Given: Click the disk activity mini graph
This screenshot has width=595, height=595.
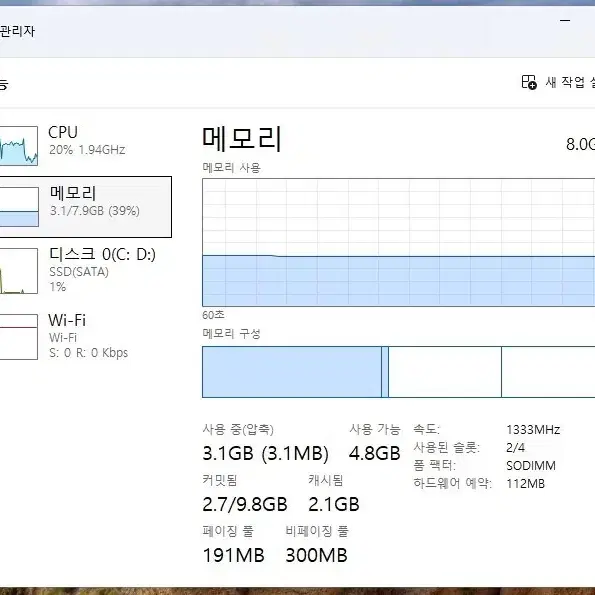Looking at the screenshot, I should [19, 271].
